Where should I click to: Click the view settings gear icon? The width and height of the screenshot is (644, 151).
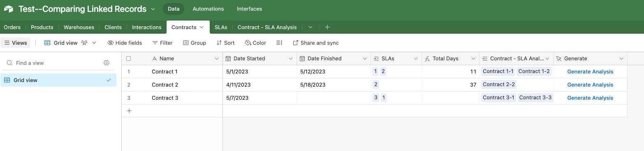tap(107, 63)
